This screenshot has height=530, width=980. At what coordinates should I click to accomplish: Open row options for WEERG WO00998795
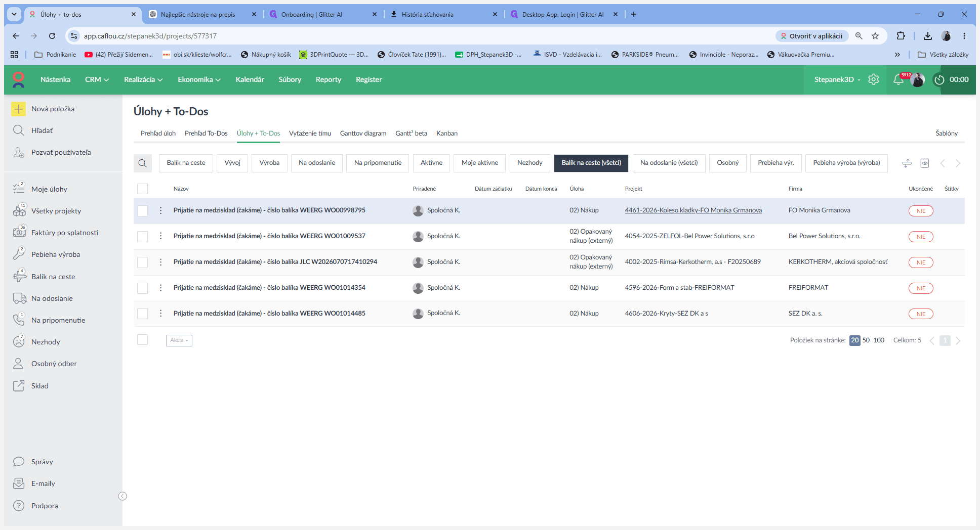pyautogui.click(x=161, y=210)
